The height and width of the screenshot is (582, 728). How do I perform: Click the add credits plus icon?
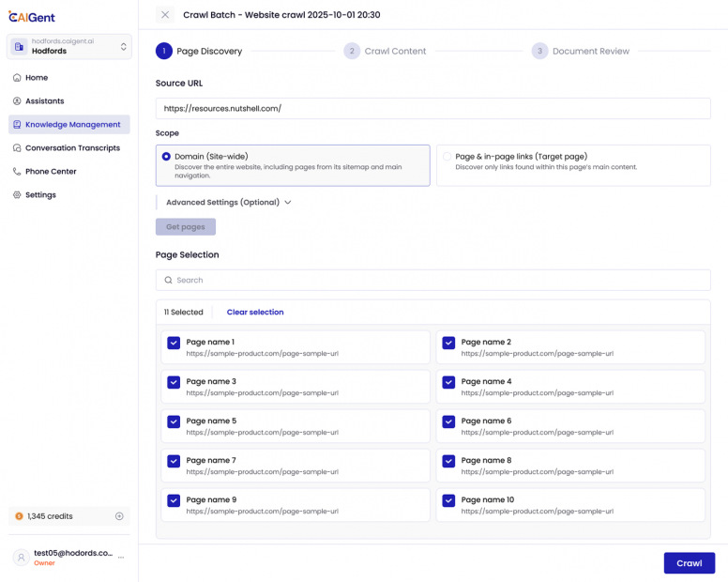point(119,516)
